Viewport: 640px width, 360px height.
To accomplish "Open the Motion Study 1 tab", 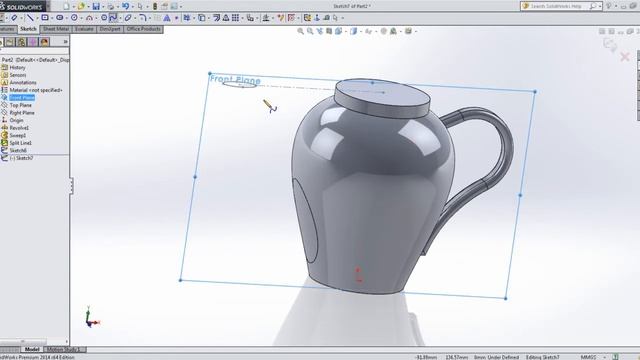I will (64, 349).
